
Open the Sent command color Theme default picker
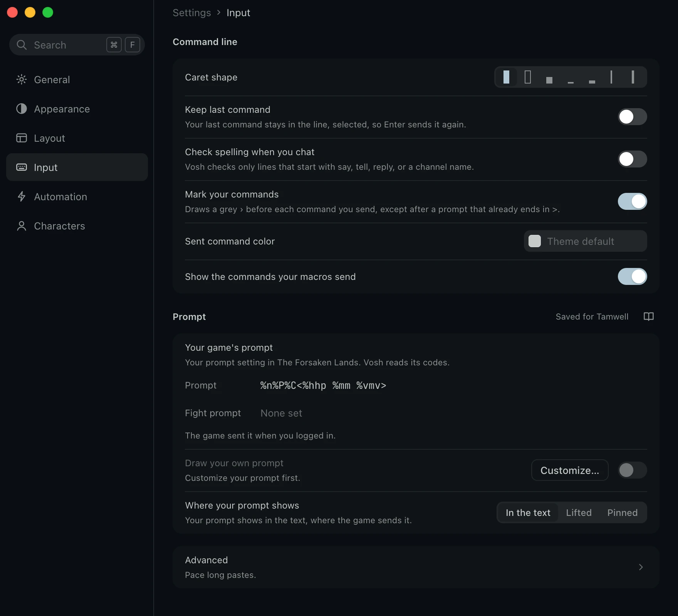585,241
